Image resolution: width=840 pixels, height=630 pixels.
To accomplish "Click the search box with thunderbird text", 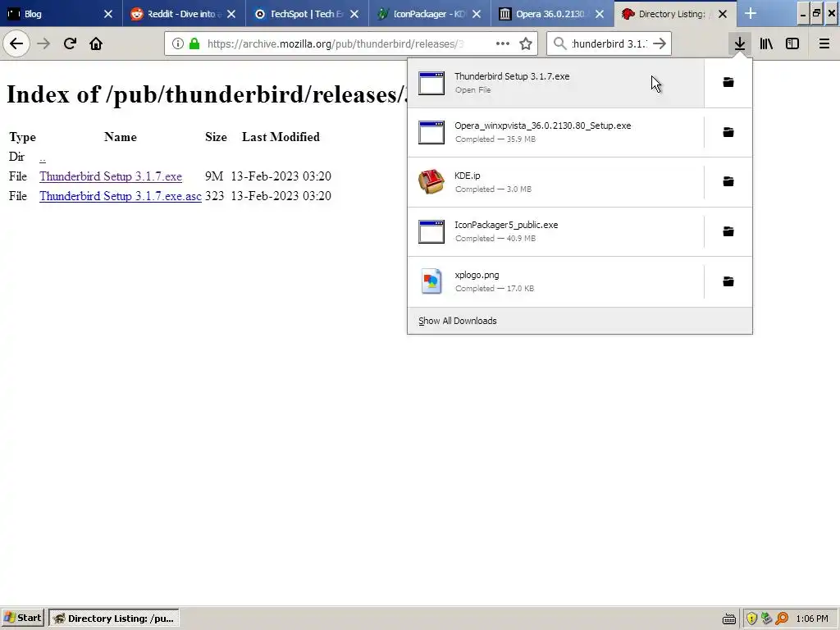I will (609, 44).
